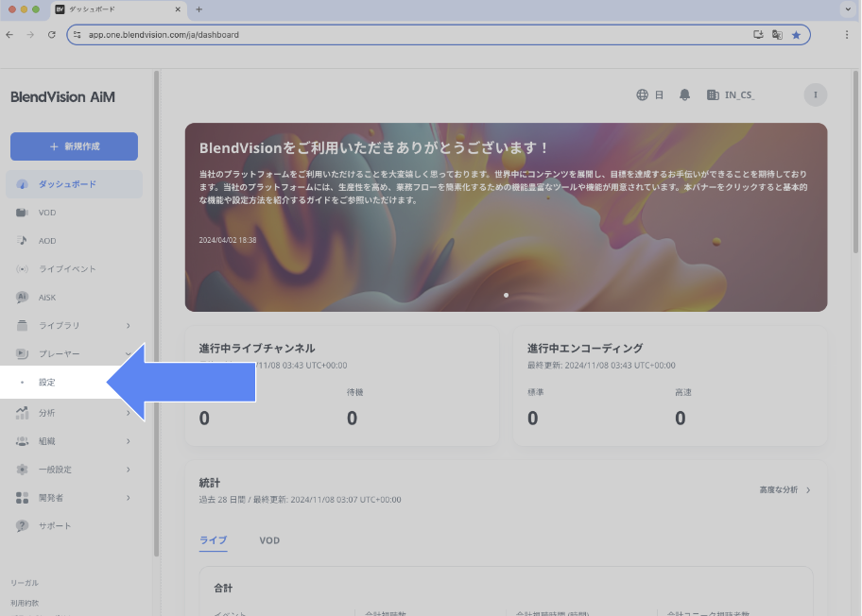Click the ライブラリ stack icon
This screenshot has height=616, width=862.
(22, 325)
